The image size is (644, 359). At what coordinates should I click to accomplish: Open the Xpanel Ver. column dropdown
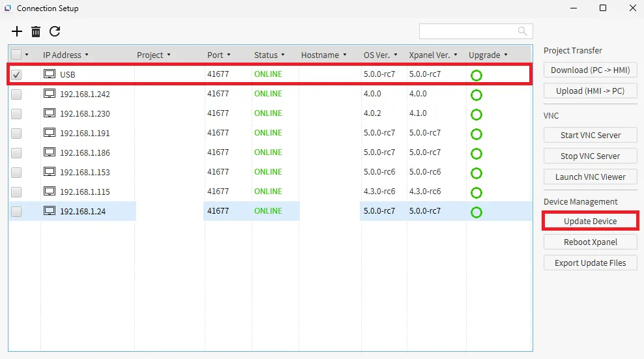(456, 55)
